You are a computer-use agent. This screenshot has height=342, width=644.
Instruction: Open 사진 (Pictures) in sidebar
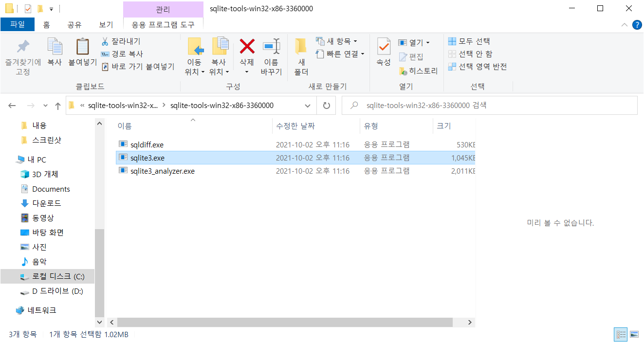click(x=39, y=247)
